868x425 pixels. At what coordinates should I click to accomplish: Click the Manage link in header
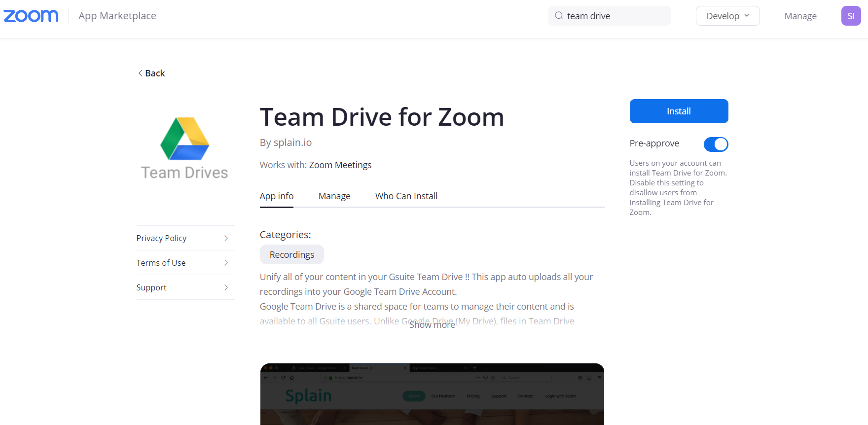coord(800,16)
